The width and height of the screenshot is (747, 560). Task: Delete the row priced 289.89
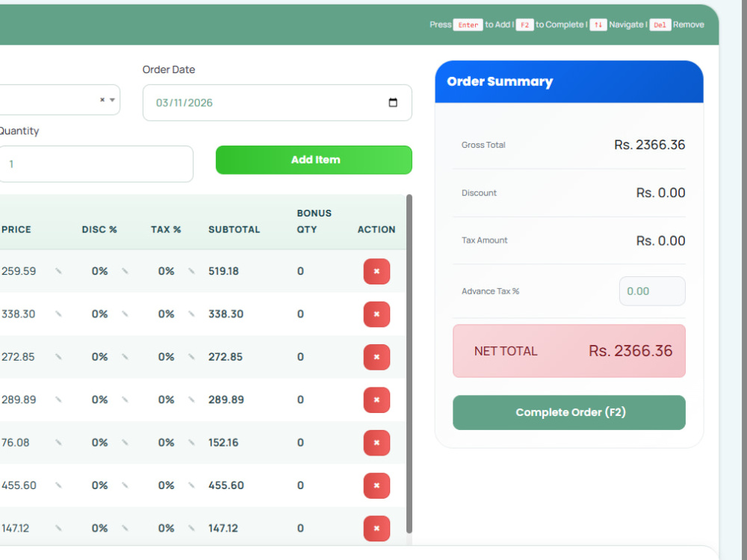point(376,400)
